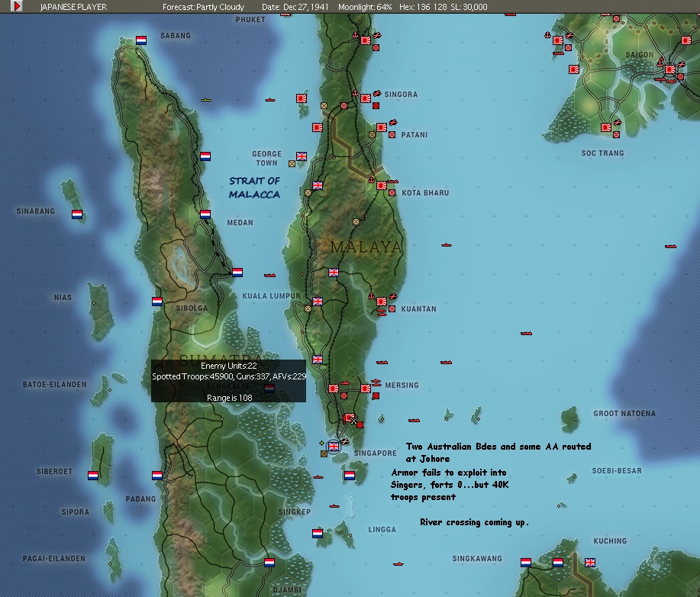The width and height of the screenshot is (700, 597).
Task: Click the airfield icon at Patani
Action: tap(393, 122)
